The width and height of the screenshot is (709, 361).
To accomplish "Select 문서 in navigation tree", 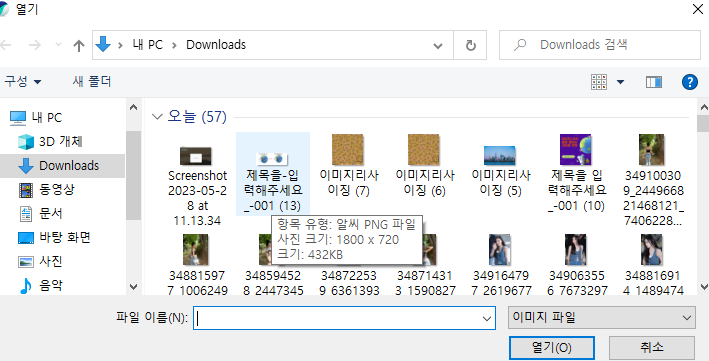I will [51, 214].
